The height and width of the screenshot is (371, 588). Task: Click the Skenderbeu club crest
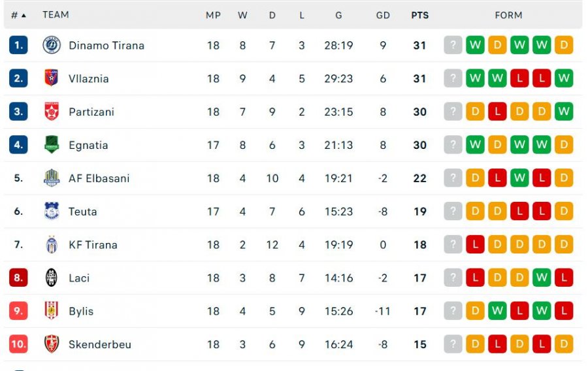[x=52, y=344]
